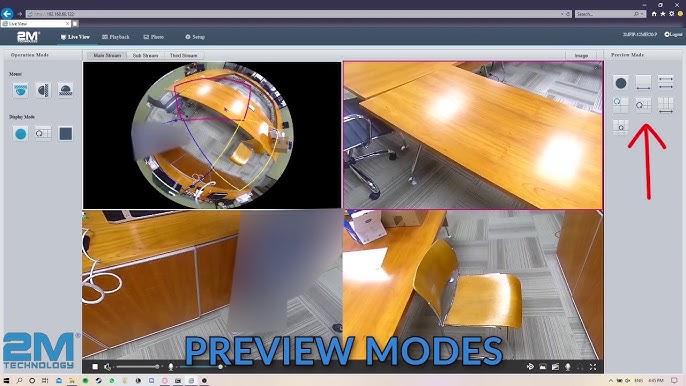This screenshot has height=386, width=686.
Task: Open Windows taskbar search
Action: click(x=19, y=381)
